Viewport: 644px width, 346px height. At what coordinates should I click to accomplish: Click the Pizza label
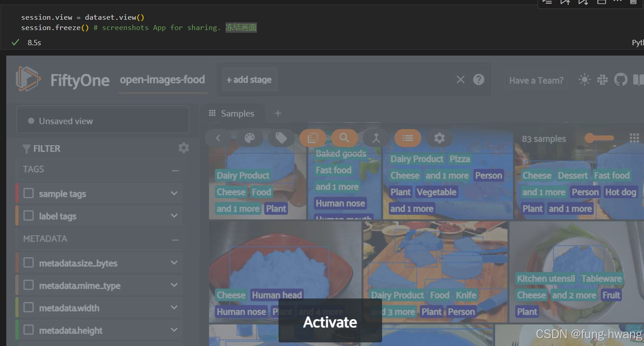tap(460, 159)
